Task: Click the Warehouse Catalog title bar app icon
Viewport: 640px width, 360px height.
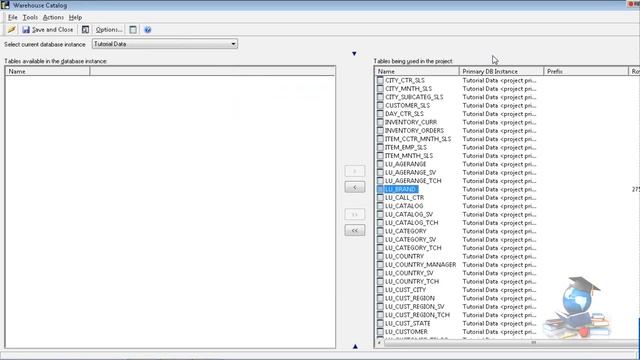Action: tap(5, 5)
